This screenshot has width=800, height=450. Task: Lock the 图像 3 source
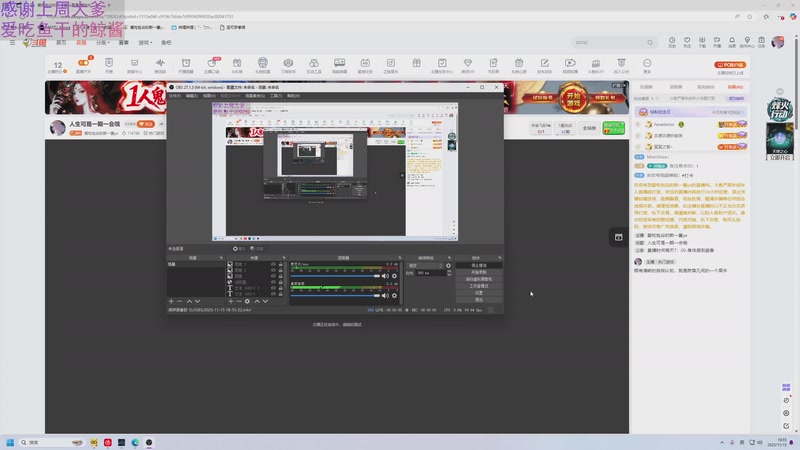(280, 264)
